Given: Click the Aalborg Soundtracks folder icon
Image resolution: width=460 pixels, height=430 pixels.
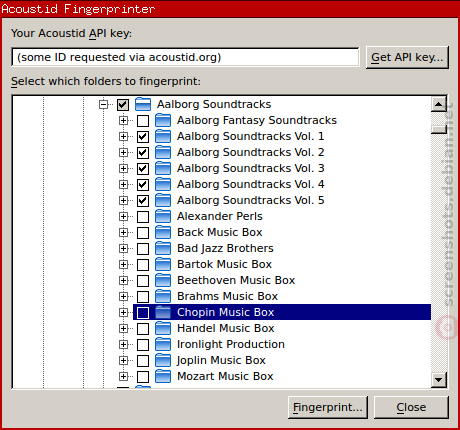Looking at the screenshot, I should [x=143, y=104].
